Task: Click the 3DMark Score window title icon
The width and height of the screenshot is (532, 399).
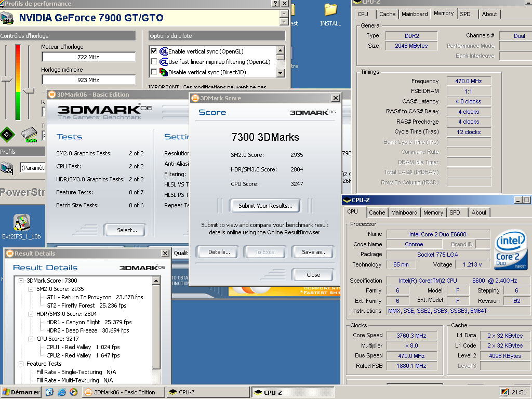Action: 195,98
